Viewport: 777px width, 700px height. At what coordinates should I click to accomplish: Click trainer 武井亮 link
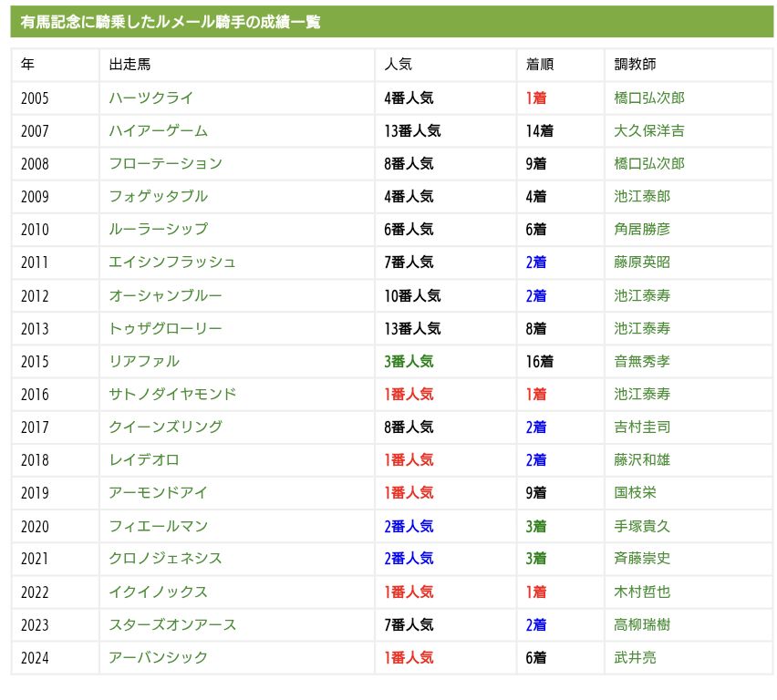[x=635, y=657]
